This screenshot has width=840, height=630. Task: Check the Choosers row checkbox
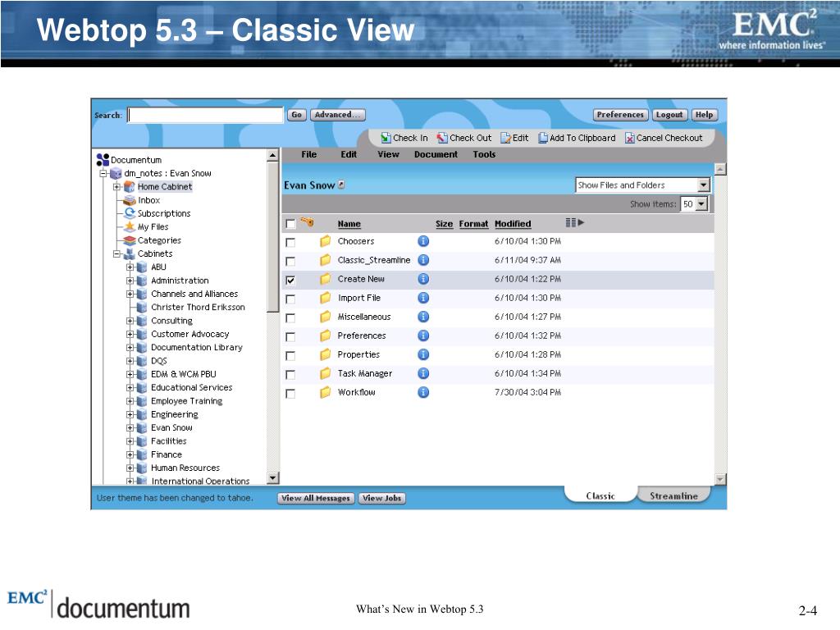[x=290, y=242]
